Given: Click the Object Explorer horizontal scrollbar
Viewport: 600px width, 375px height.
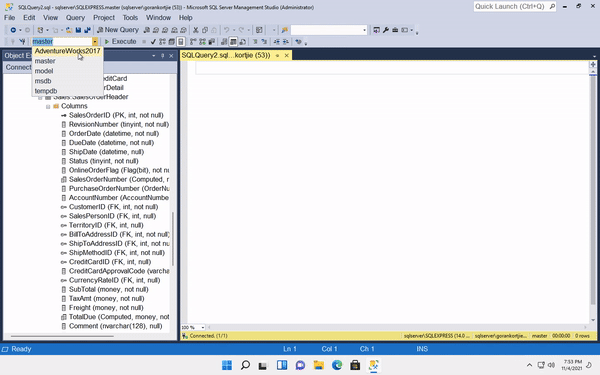Looking at the screenshot, I should tap(62, 336).
